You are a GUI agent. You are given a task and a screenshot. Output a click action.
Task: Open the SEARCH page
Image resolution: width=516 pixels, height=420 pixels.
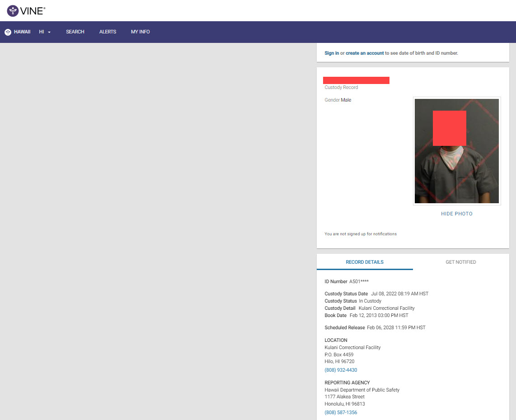point(75,32)
